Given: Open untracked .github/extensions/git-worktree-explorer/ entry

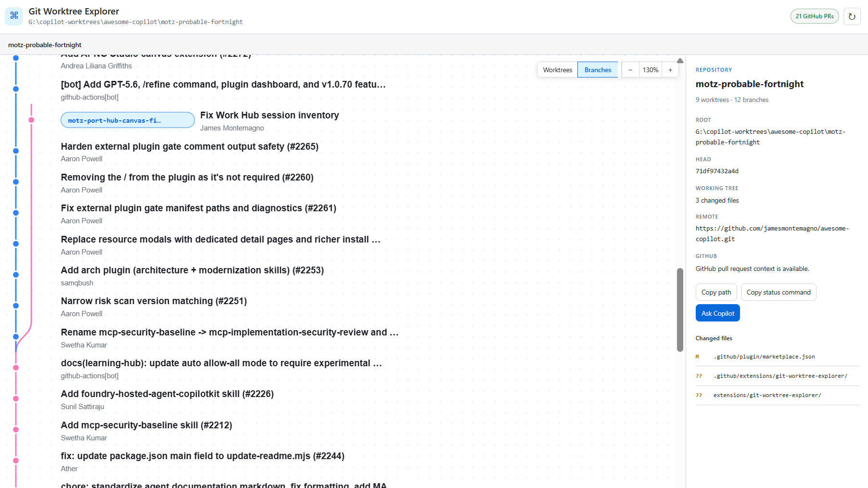Looking at the screenshot, I should [778, 376].
